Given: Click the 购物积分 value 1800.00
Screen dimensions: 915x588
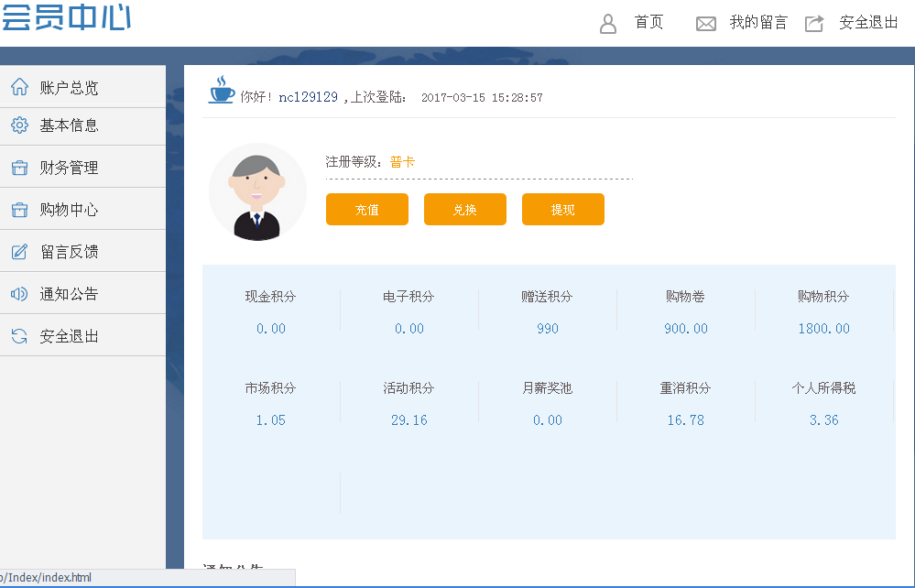Looking at the screenshot, I should 823,329.
